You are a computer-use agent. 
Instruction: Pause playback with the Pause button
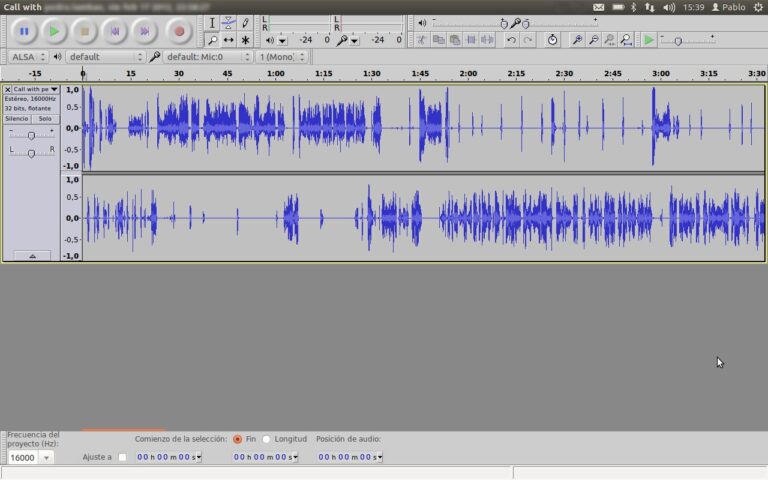click(24, 32)
